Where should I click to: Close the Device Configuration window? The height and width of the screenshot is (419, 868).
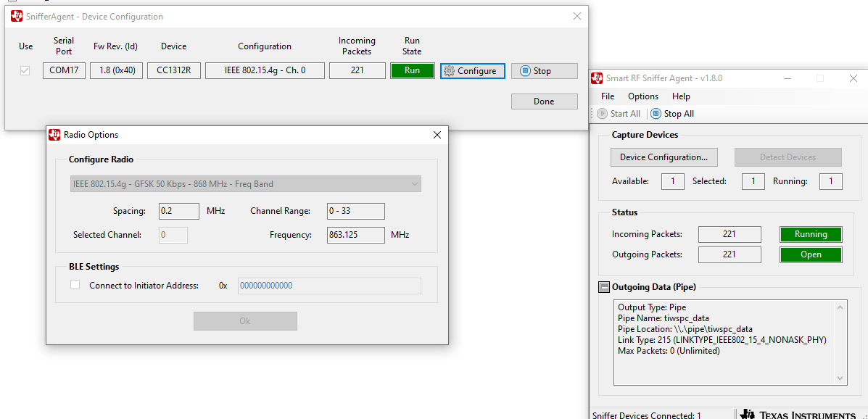click(576, 16)
